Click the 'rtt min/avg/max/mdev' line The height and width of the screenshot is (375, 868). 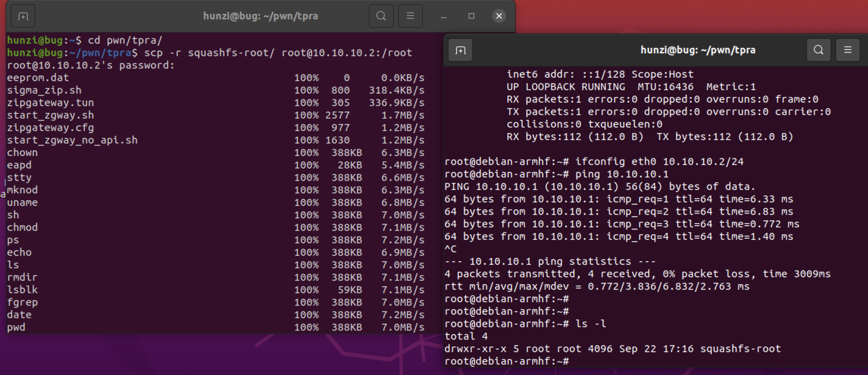click(597, 286)
